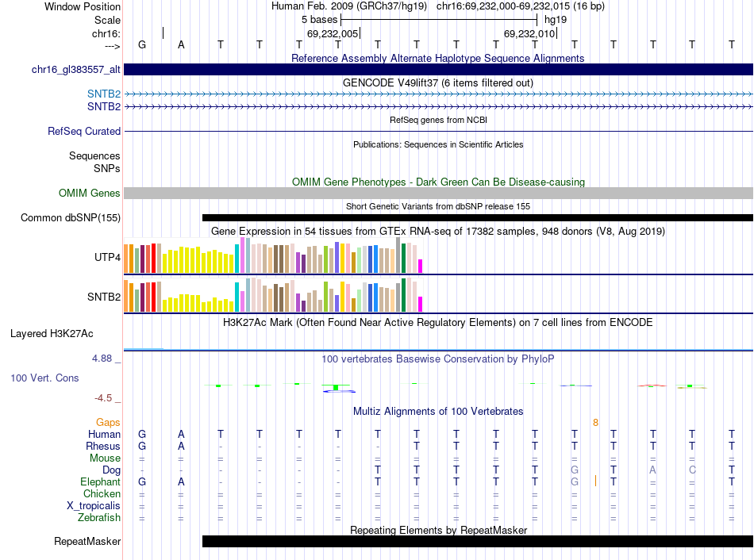The width and height of the screenshot is (754, 560).
Task: Click the chr16: ruler label
Action: point(106,33)
